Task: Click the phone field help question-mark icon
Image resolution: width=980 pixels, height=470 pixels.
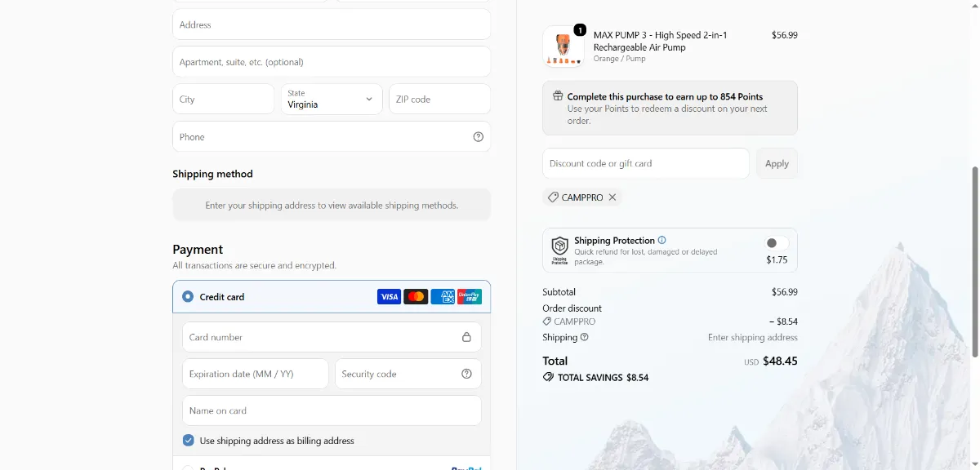Action: click(x=479, y=137)
